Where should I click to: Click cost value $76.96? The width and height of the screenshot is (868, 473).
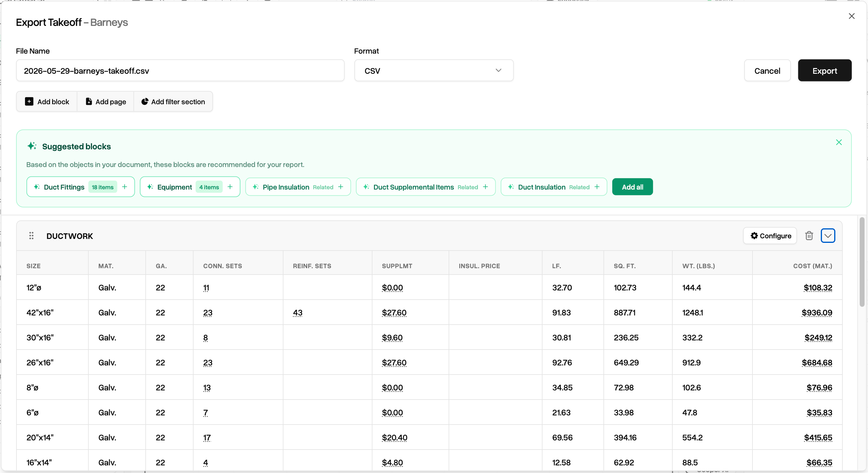[819, 387]
